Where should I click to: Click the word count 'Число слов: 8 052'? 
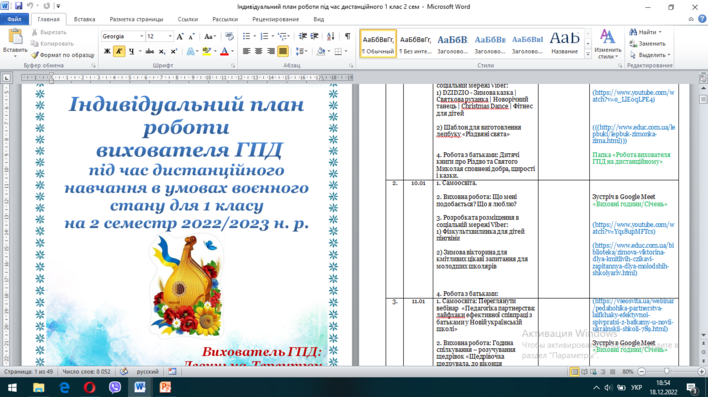pyautogui.click(x=86, y=372)
